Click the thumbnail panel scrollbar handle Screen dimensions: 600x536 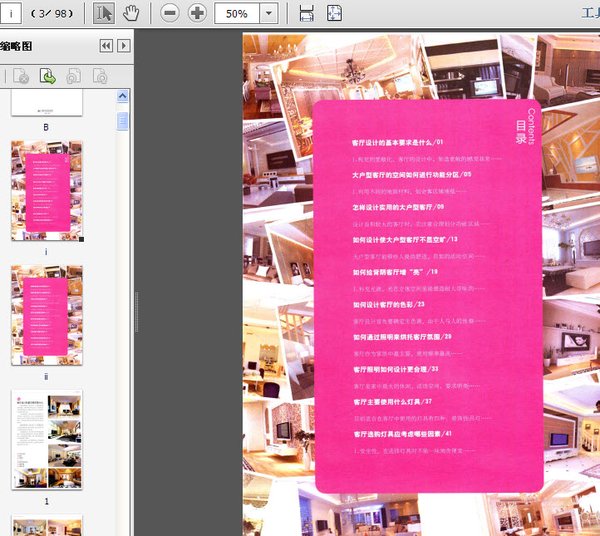pos(123,121)
